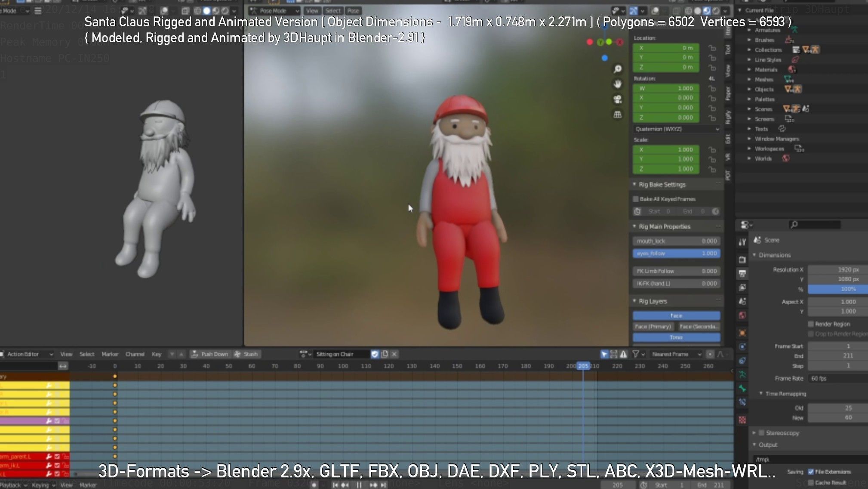Click the Texts icon in outliner
The width and height of the screenshot is (868, 489).
tap(782, 129)
